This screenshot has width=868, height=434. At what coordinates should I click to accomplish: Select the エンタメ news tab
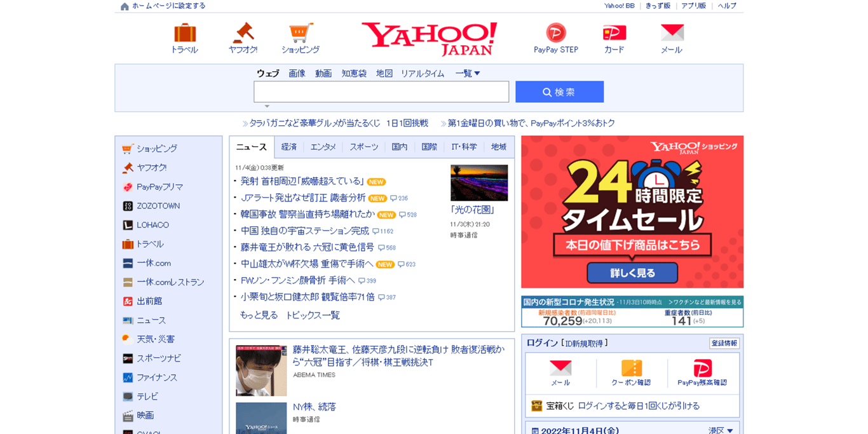[x=323, y=147]
